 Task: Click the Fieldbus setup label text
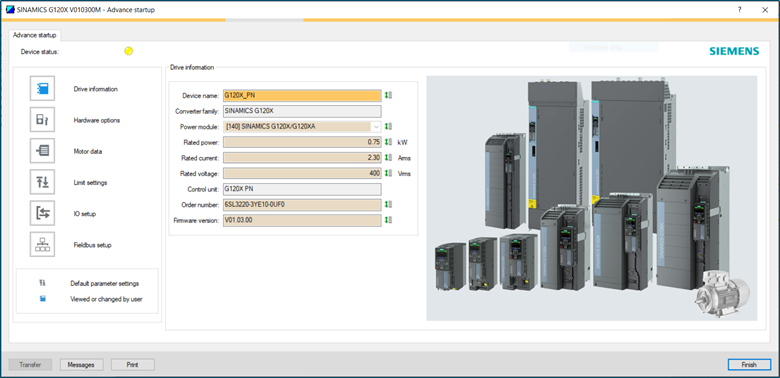point(92,245)
